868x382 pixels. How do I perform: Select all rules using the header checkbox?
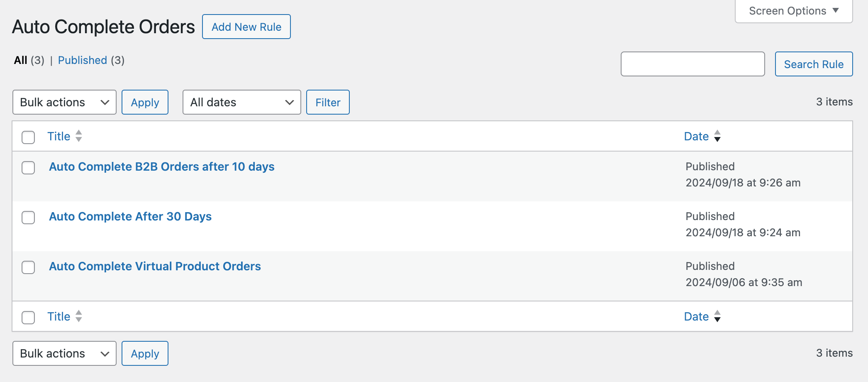(28, 137)
